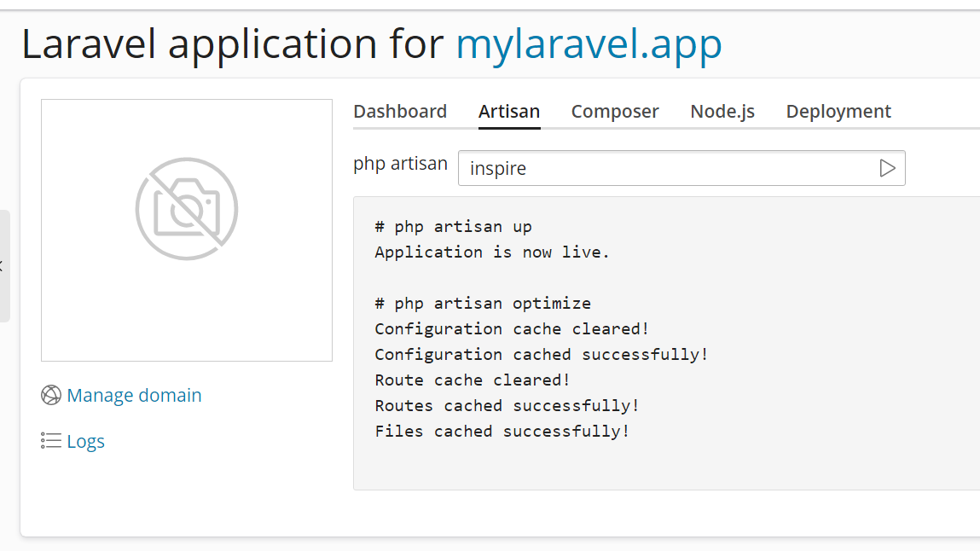Open the application Logs

click(85, 440)
